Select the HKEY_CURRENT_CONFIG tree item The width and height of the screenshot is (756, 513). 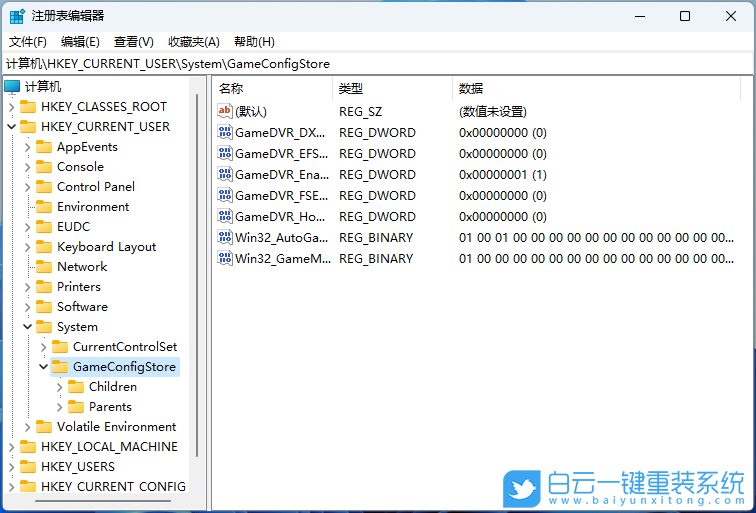tap(113, 487)
